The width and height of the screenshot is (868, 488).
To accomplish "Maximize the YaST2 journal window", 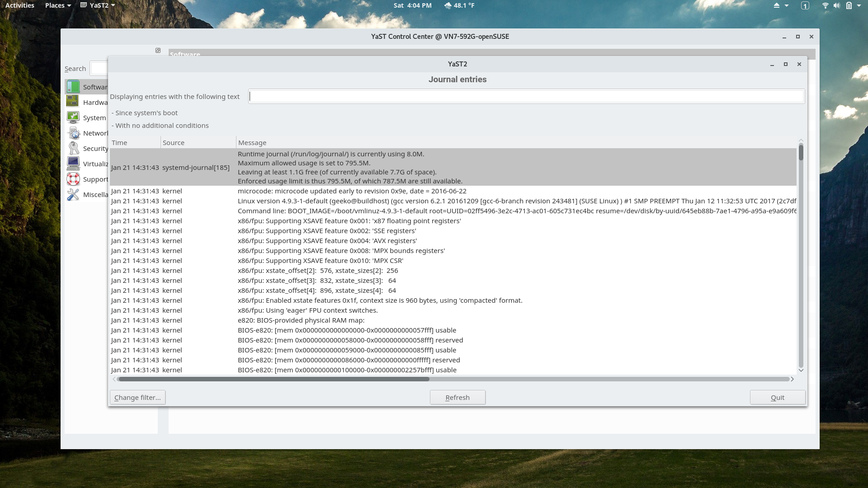I will coord(786,64).
